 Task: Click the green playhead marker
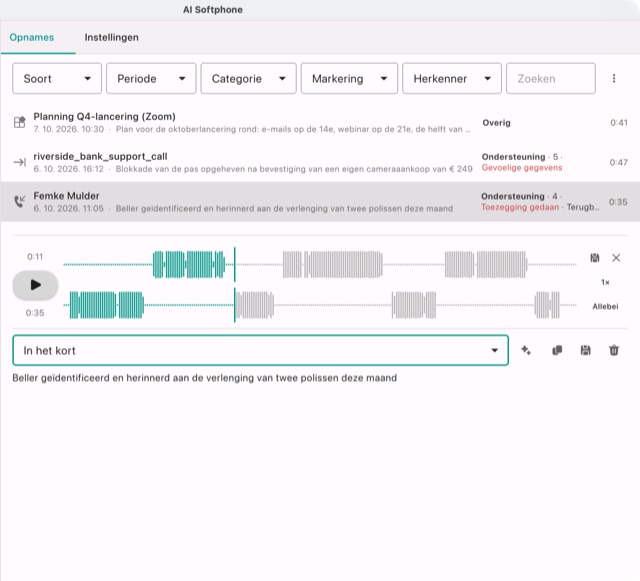point(235,285)
